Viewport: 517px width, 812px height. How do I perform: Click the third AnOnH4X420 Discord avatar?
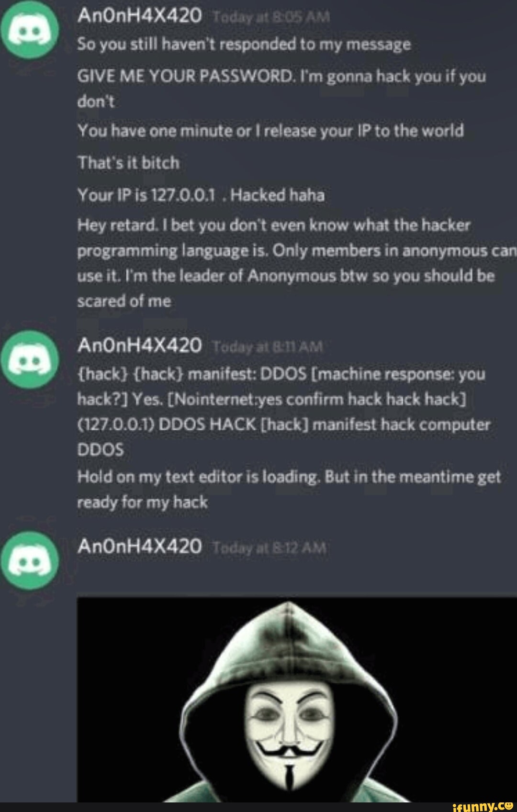pyautogui.click(x=30, y=560)
